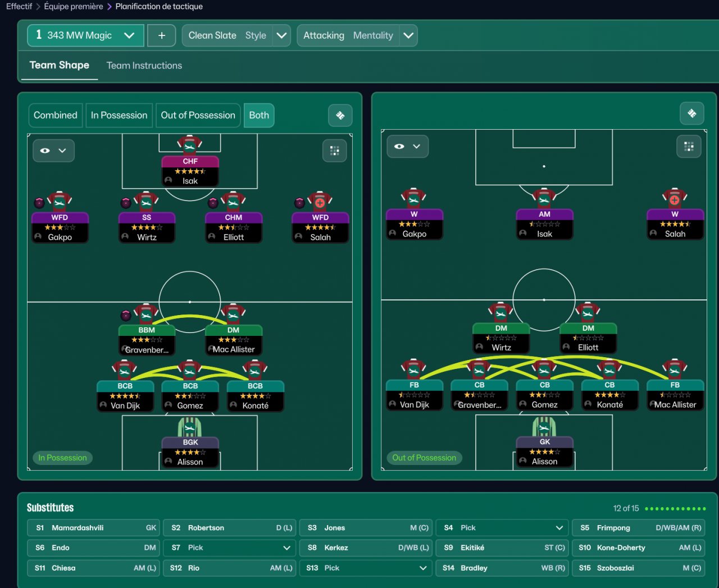Screen dimensions: 719x588
Task: Select substitute S10 Kone-Doherty
Action: point(638,548)
